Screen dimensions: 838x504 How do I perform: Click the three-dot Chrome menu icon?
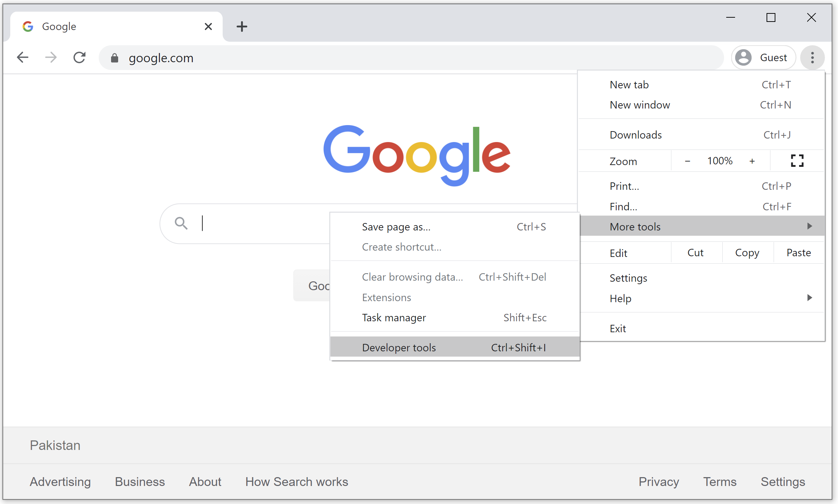tap(812, 58)
